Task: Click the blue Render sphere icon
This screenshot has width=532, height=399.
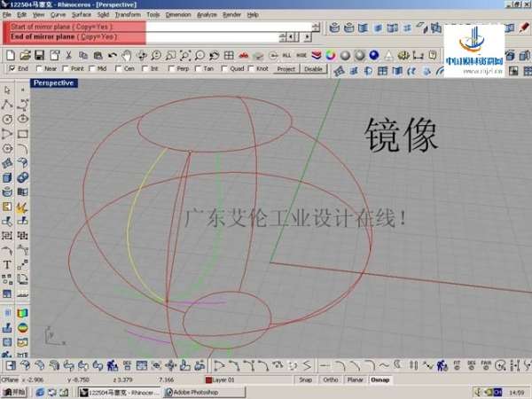Action: (x=374, y=55)
